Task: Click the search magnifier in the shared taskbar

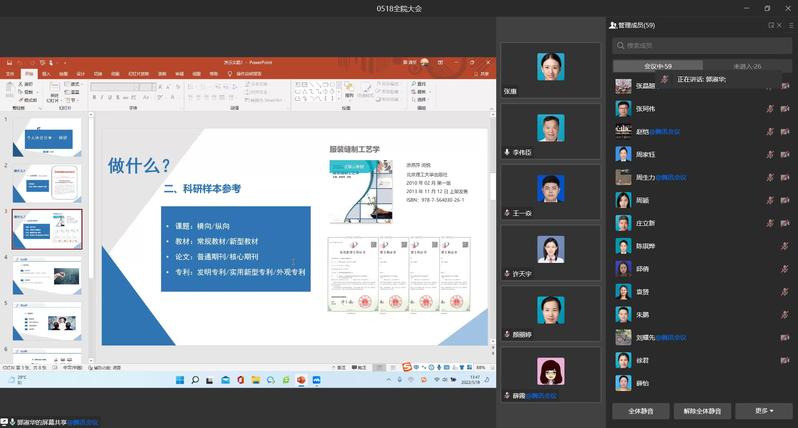Action: [x=197, y=381]
